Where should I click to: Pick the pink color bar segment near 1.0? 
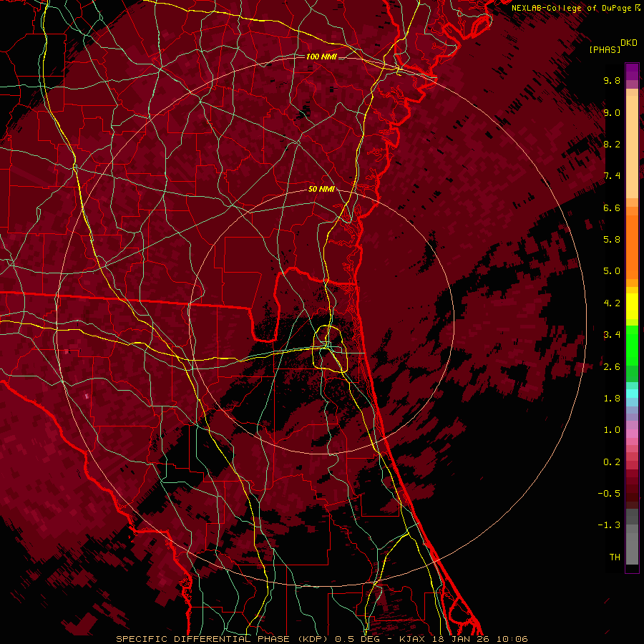[x=632, y=434]
